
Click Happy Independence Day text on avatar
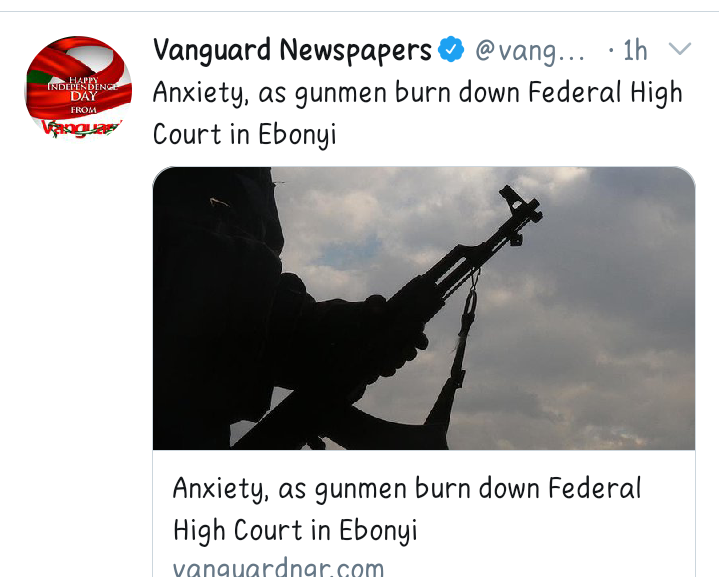click(x=83, y=88)
